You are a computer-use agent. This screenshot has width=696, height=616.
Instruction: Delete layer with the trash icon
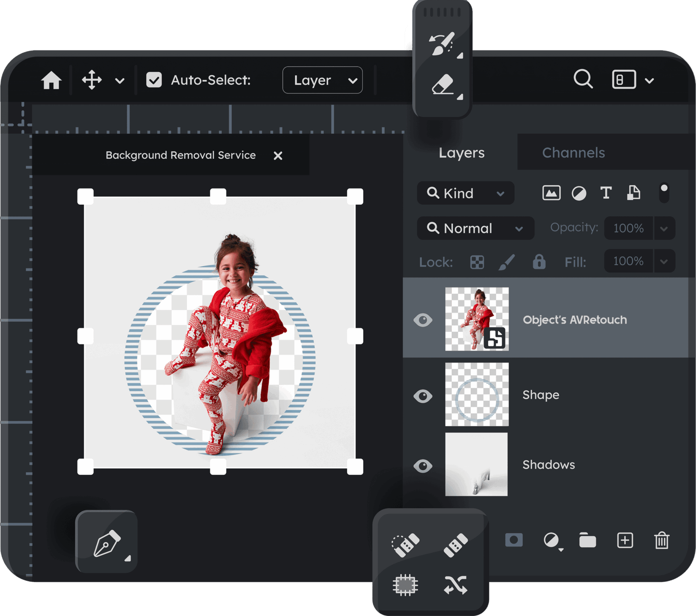point(661,540)
